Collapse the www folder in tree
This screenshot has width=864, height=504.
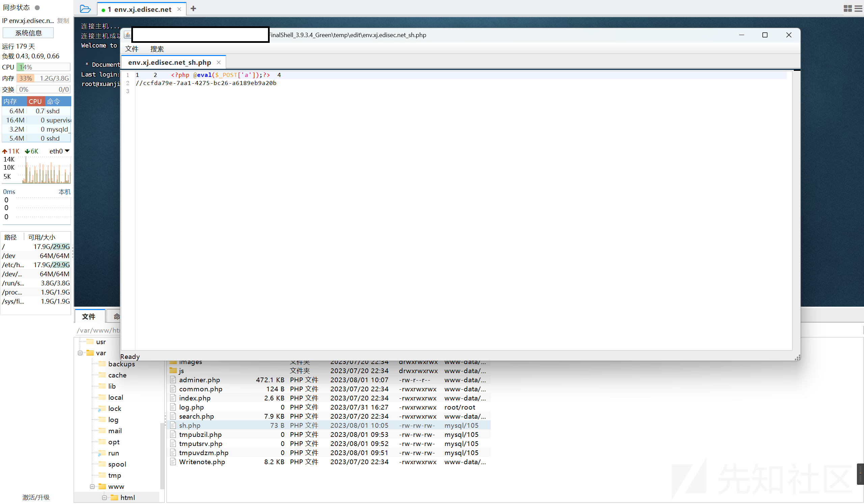[x=92, y=486]
